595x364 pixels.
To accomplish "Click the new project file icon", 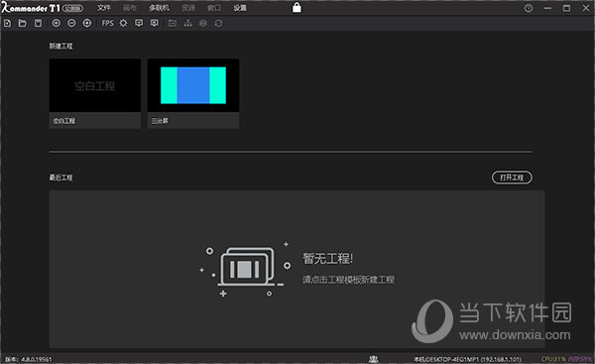I will point(7,24).
